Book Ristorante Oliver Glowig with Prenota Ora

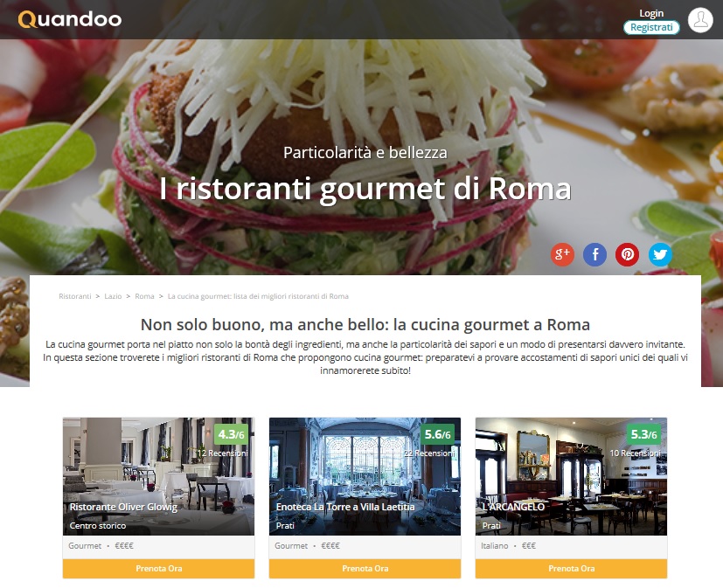tap(158, 568)
